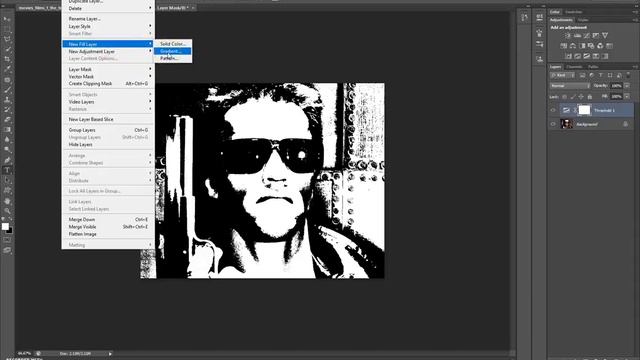This screenshot has width=640, height=360.
Task: Open the Opacity value dropdown arrow
Action: click(x=627, y=86)
